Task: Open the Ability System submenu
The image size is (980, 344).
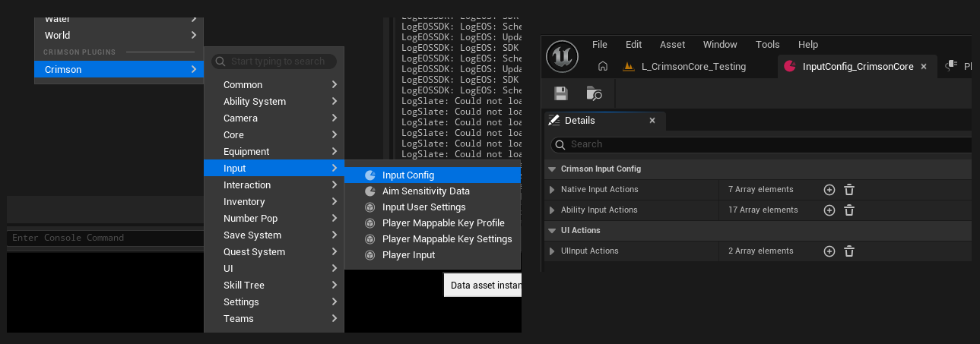Action: pyautogui.click(x=274, y=102)
